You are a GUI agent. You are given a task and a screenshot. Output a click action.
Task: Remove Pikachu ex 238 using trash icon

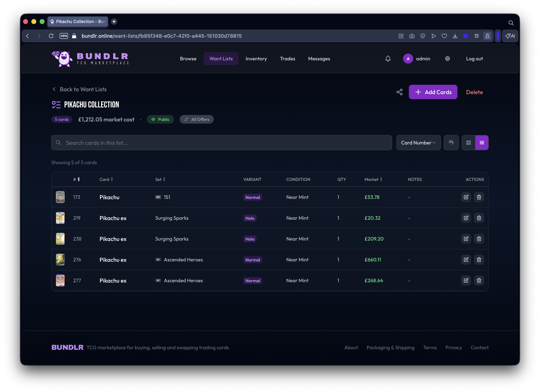point(479,239)
